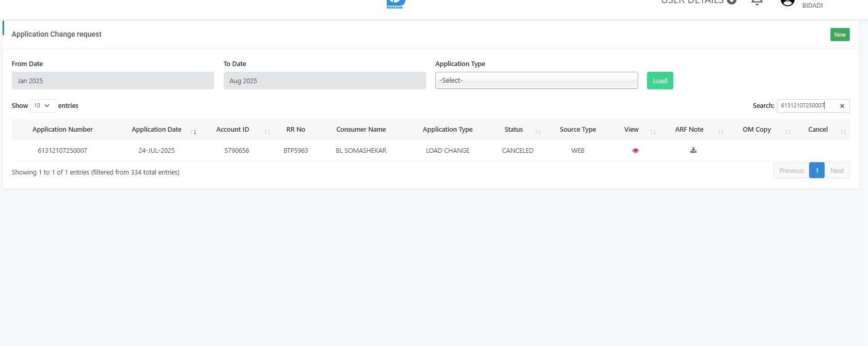This screenshot has width=868, height=346.
Task: Click into the Search input field
Action: tap(806, 106)
